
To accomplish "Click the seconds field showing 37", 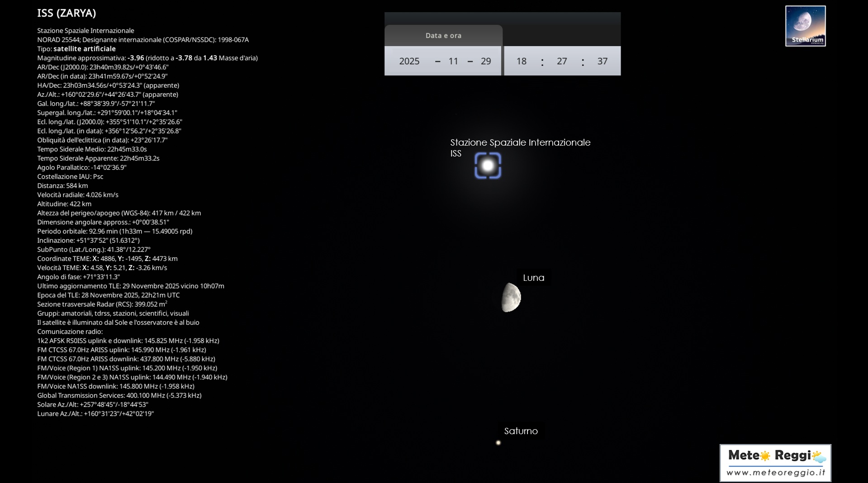I will tap(602, 61).
